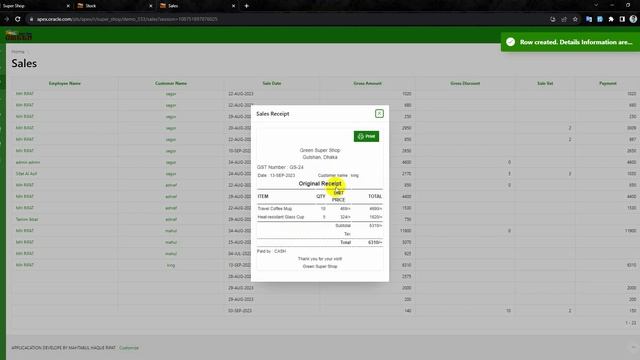640x360 pixels.
Task: Share this page icon in address bar
Action: pos(564,19)
